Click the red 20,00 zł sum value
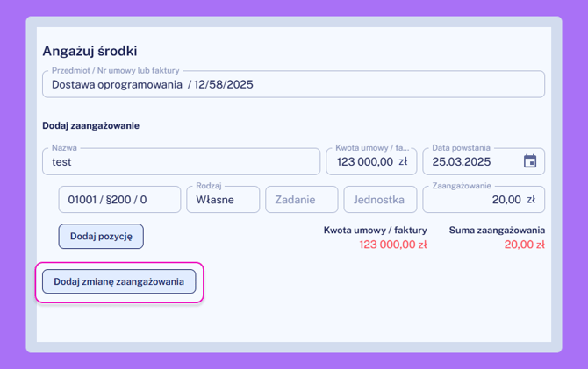 click(524, 245)
